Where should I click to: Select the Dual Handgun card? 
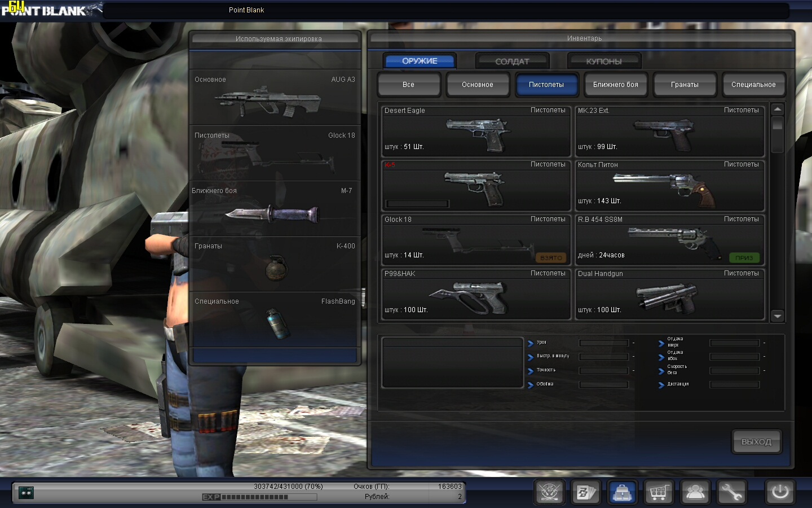[670, 295]
